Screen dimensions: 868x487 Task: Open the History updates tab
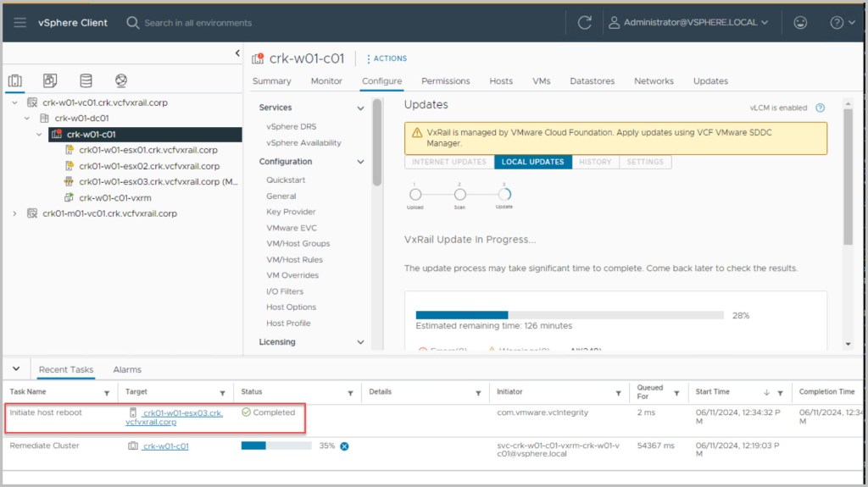(595, 162)
